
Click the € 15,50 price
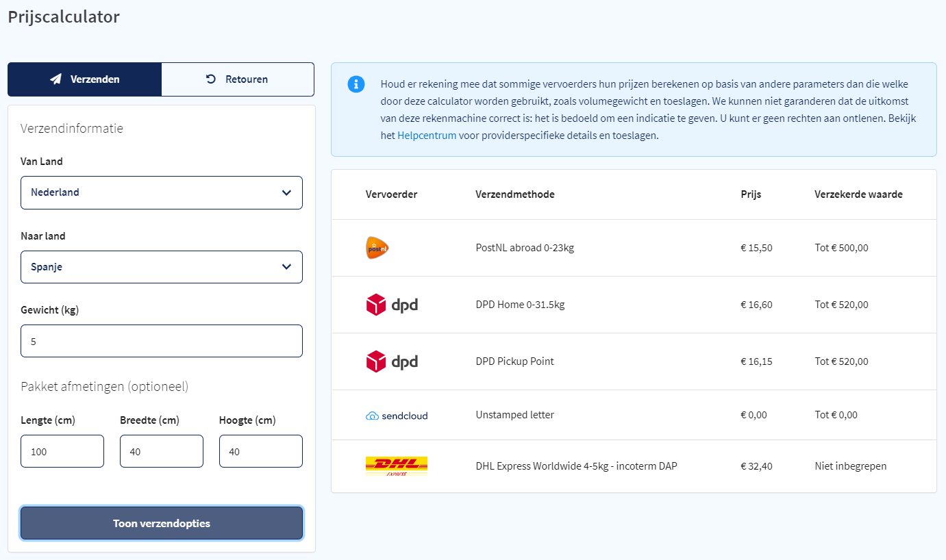click(756, 248)
